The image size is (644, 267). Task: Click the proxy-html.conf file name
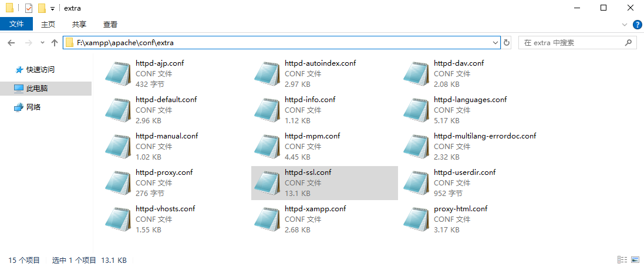click(461, 208)
